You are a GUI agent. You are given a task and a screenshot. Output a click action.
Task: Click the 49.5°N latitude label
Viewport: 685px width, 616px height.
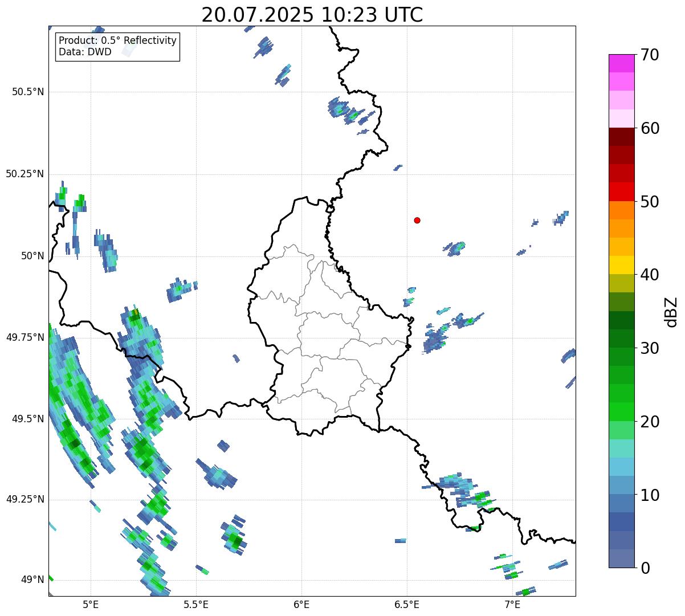27,419
